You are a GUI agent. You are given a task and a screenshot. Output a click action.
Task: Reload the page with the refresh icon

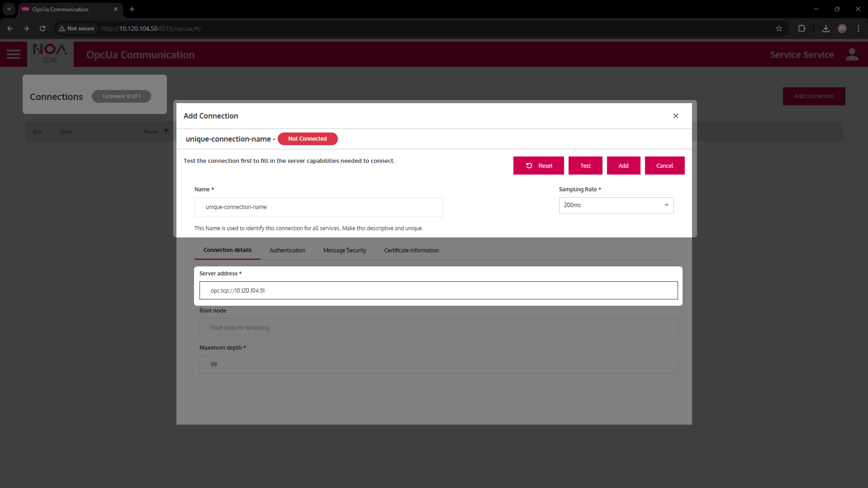pos(42,28)
